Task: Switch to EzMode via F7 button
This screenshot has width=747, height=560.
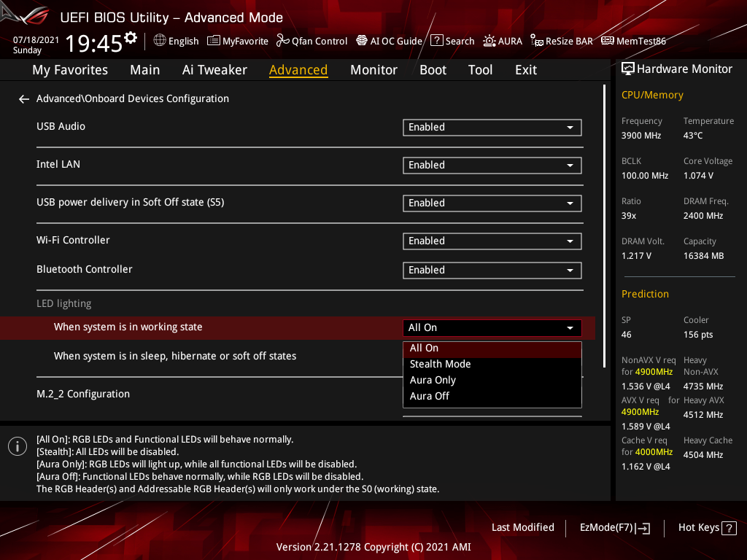Action: [x=614, y=527]
